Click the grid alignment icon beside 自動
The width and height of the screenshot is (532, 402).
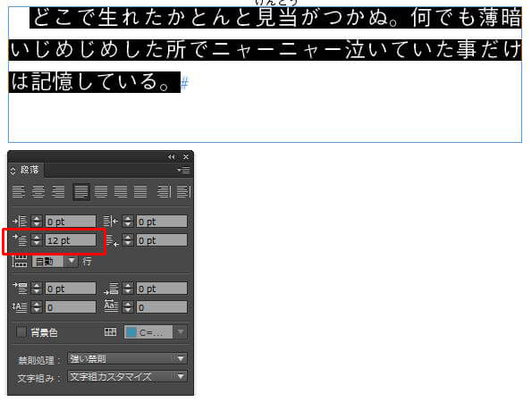[x=20, y=261]
